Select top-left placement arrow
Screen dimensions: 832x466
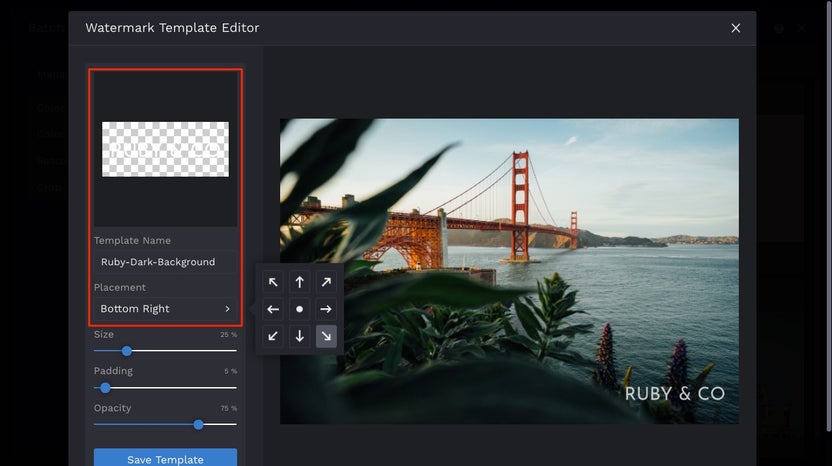click(x=273, y=282)
